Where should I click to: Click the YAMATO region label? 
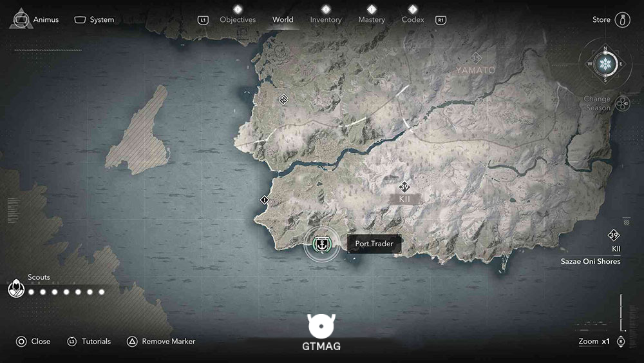[x=476, y=70]
